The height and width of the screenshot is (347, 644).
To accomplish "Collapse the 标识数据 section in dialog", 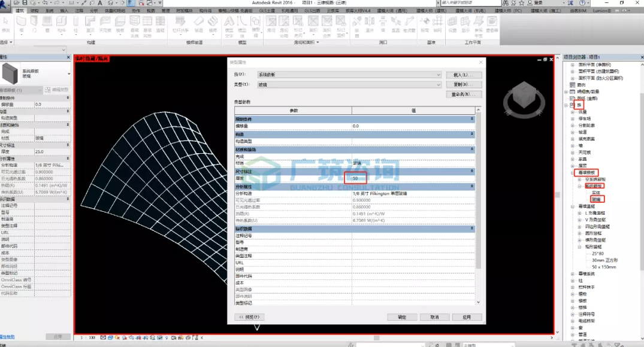I will (471, 229).
